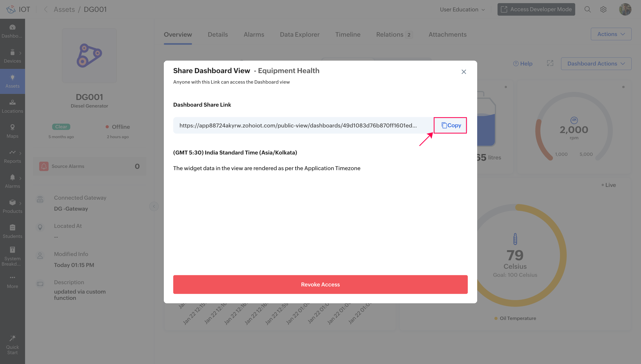Open the Actions dropdown

click(x=611, y=34)
